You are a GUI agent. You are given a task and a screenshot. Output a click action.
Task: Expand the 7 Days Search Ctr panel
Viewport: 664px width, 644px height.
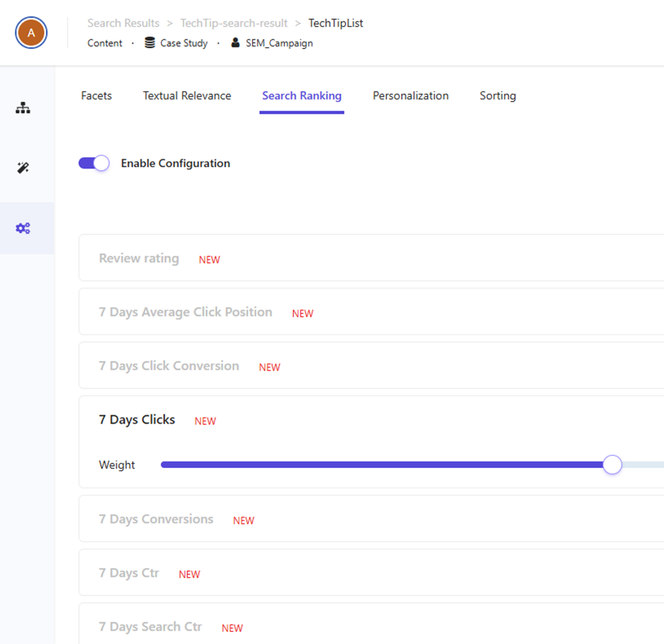[371, 625]
